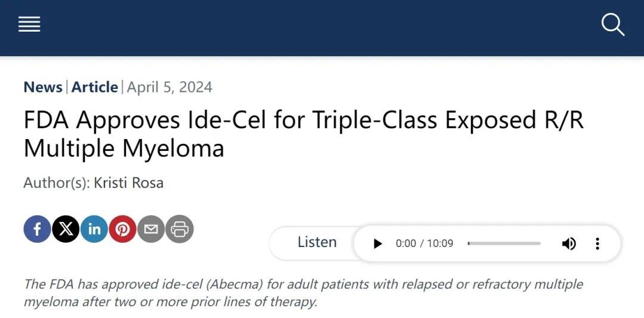
Task: Print the article using printer icon
Action: pyautogui.click(x=180, y=229)
